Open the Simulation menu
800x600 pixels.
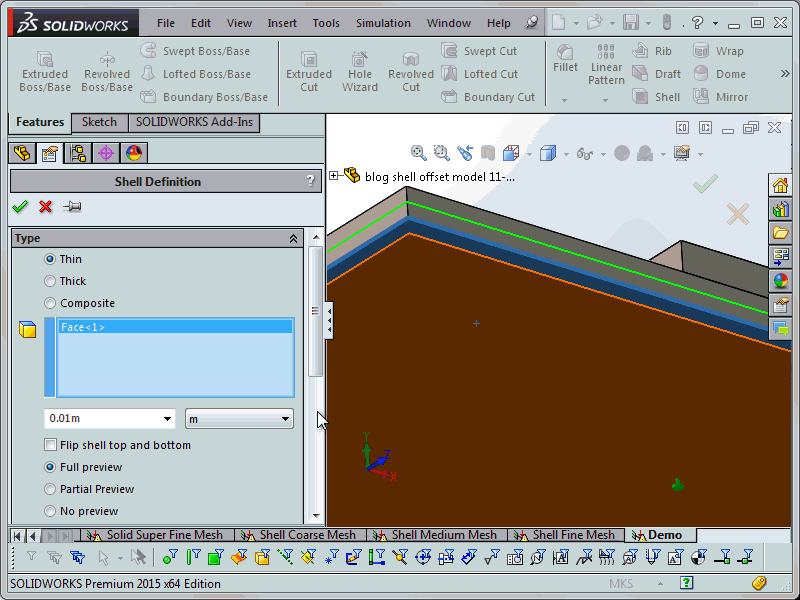click(383, 23)
